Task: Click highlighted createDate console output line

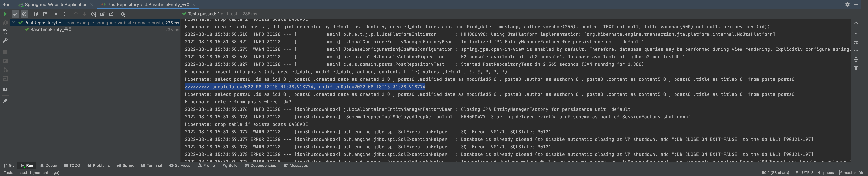Action: point(305,87)
